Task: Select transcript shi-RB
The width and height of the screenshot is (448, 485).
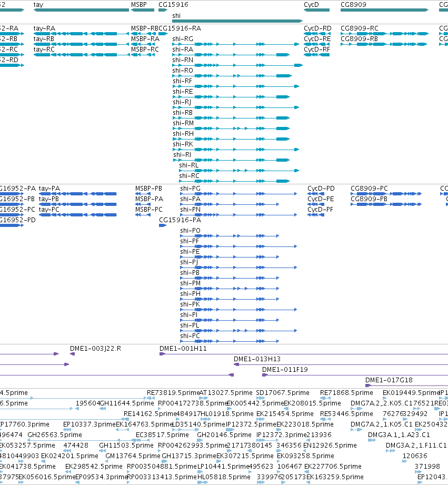Action: click(183, 113)
